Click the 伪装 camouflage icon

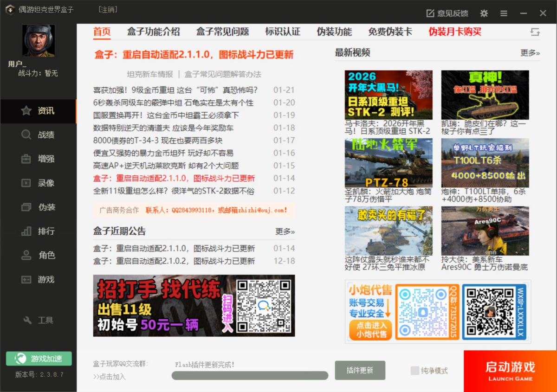tap(26, 207)
